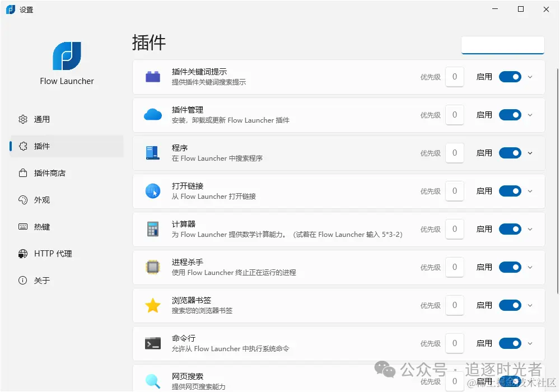This screenshot has height=392, width=560.
Task: Click the magnifier icon of 网页搜索
Action: (x=153, y=381)
